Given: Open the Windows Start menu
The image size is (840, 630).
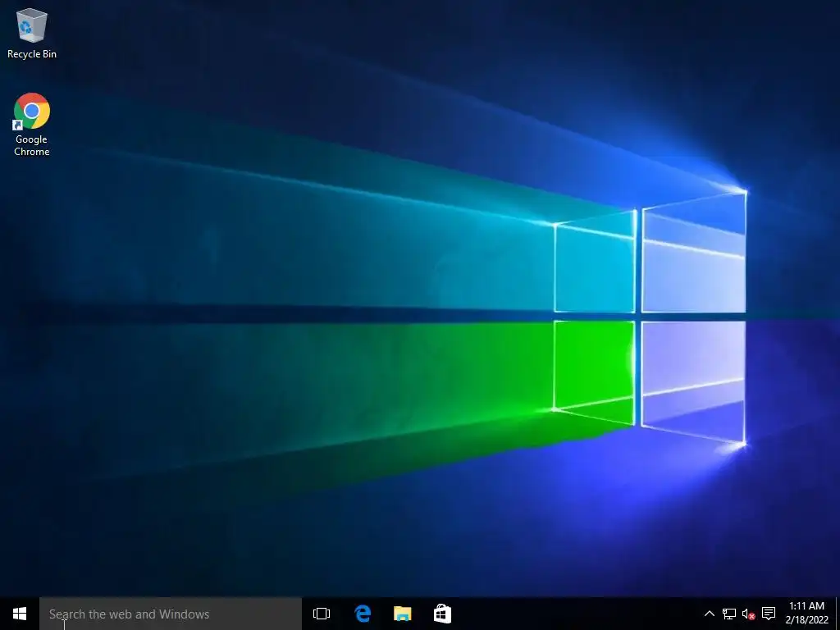Looking at the screenshot, I should point(20,614).
